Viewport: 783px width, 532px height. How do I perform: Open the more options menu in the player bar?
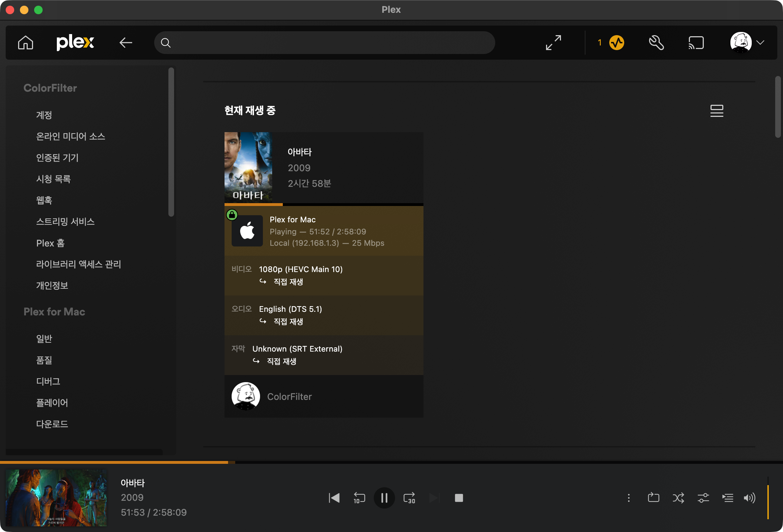[x=628, y=498]
